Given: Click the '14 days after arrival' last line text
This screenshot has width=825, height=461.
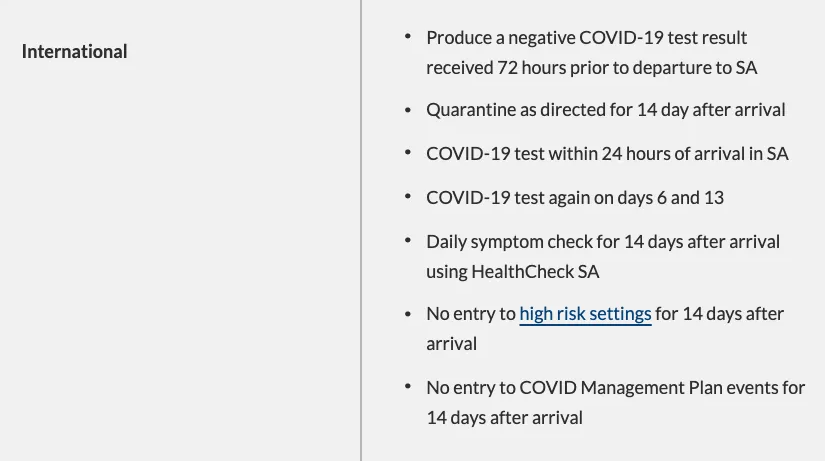Looking at the screenshot, I should [505, 418].
